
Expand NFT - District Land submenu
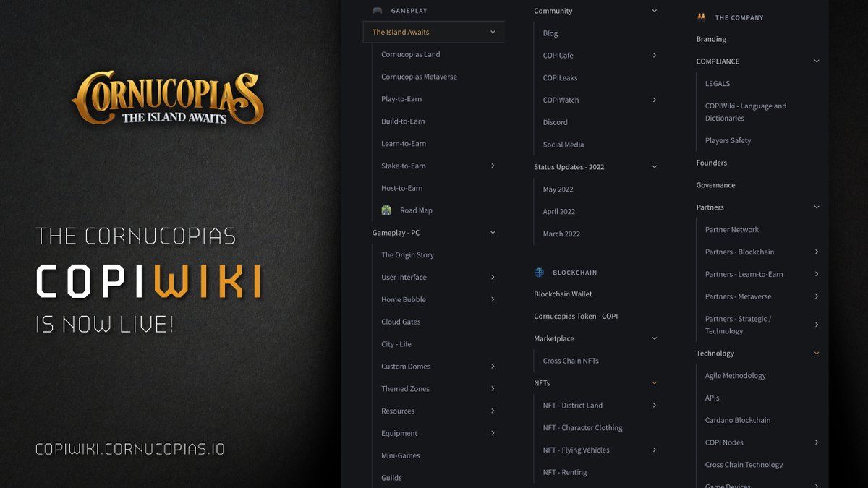click(x=655, y=406)
